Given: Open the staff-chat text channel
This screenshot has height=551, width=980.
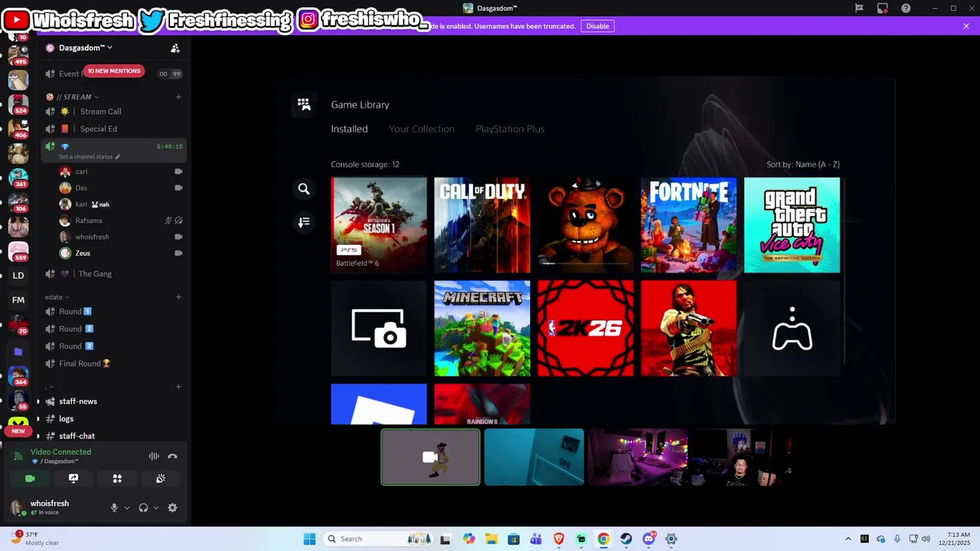Looking at the screenshot, I should point(113,436).
